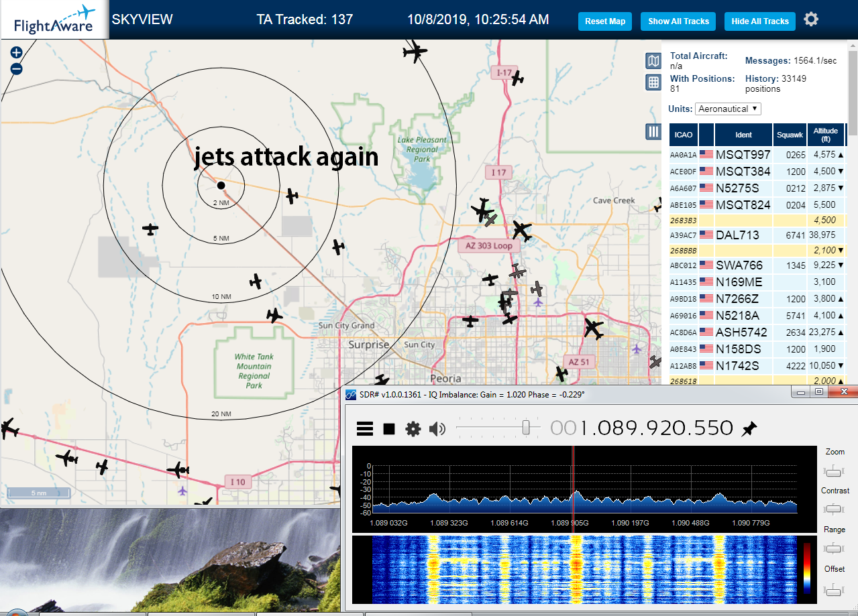Screen dimensions: 858x616
Task: Select the MSQT997 aircraft row
Action: [x=757, y=155]
